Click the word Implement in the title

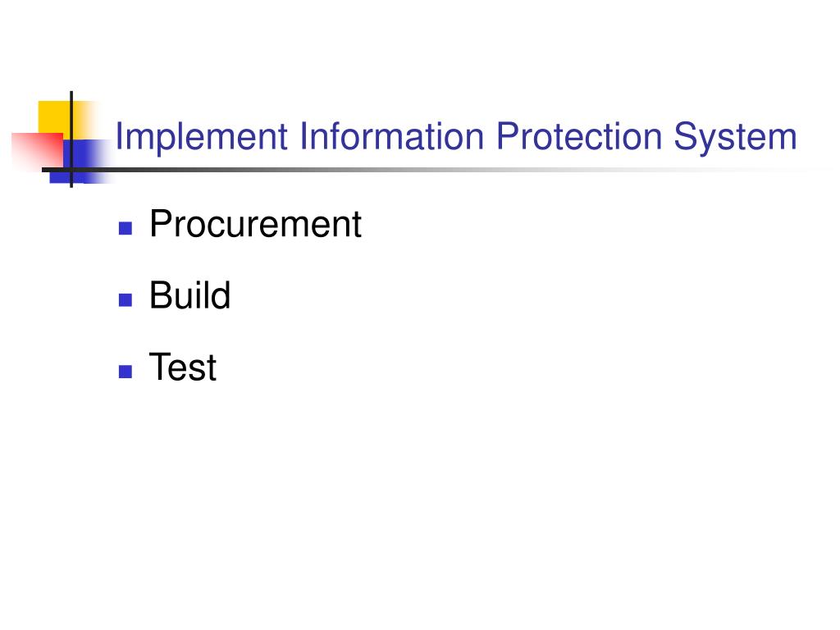202,138
